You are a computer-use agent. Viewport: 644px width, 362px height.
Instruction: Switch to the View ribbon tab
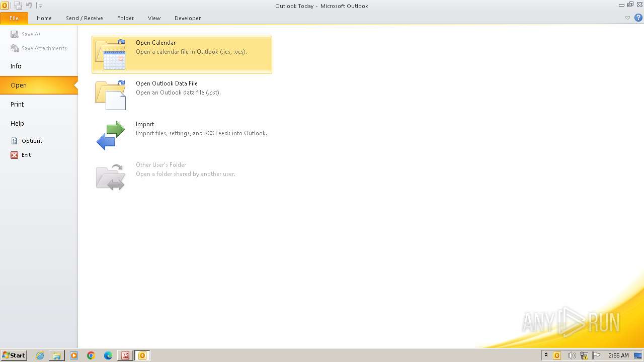[154, 18]
